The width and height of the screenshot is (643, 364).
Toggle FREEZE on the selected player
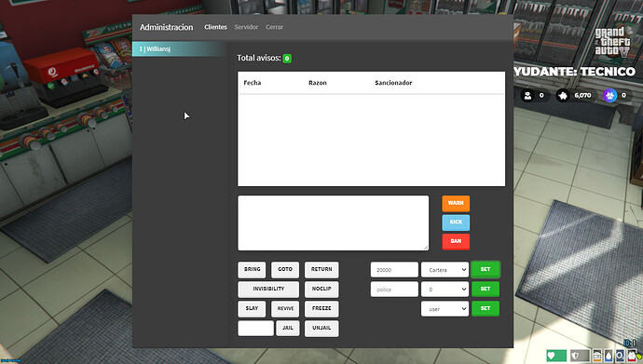point(321,309)
